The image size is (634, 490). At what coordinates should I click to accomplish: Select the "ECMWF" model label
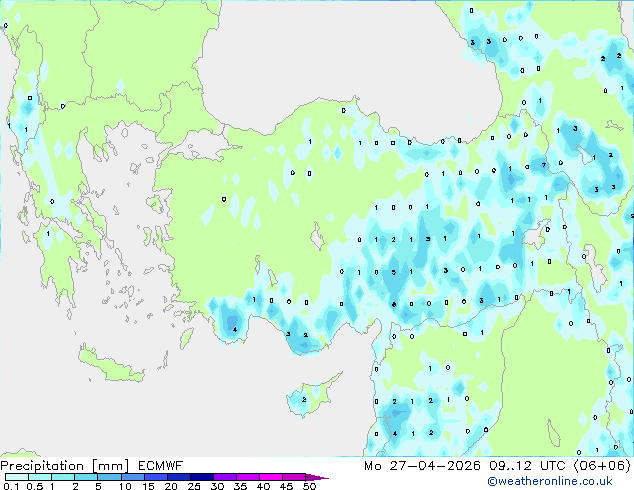click(161, 466)
